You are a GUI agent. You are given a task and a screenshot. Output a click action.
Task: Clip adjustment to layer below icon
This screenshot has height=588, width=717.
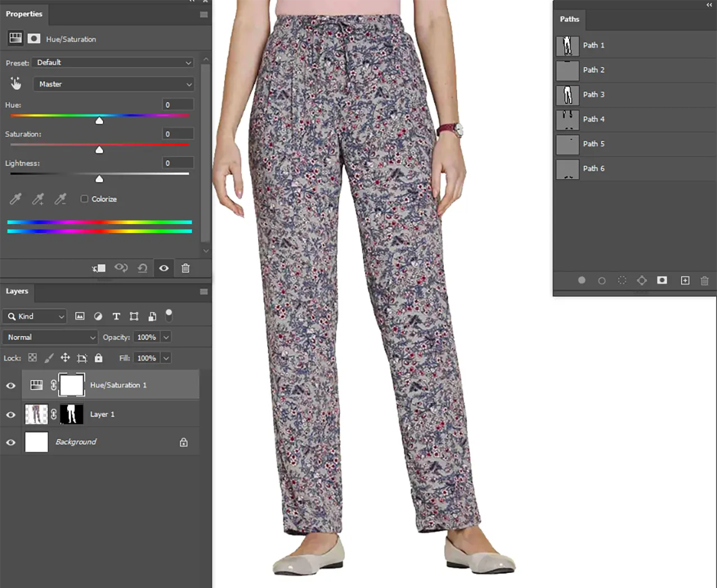click(99, 268)
